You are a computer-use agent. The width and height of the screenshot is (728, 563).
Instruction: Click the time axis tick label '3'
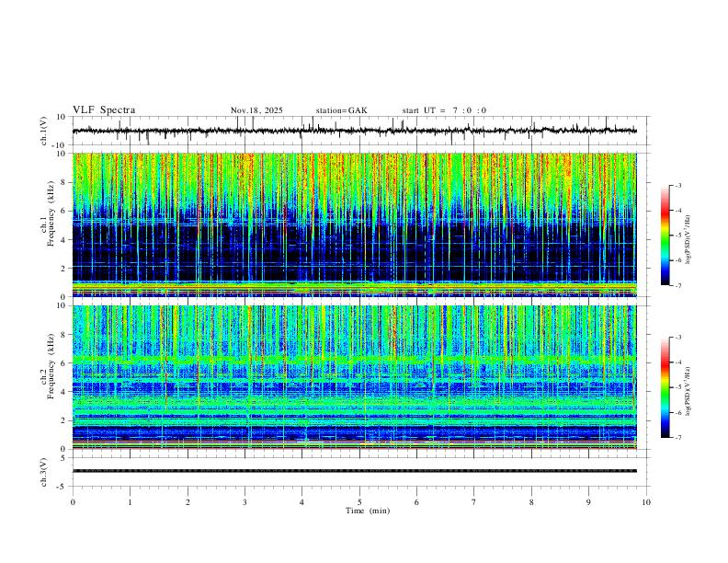(x=245, y=502)
